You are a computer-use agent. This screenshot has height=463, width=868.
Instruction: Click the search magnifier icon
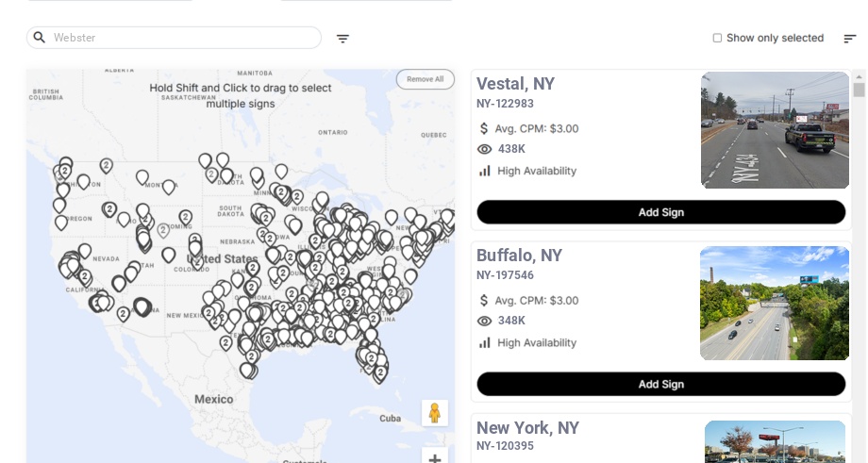[x=40, y=38]
